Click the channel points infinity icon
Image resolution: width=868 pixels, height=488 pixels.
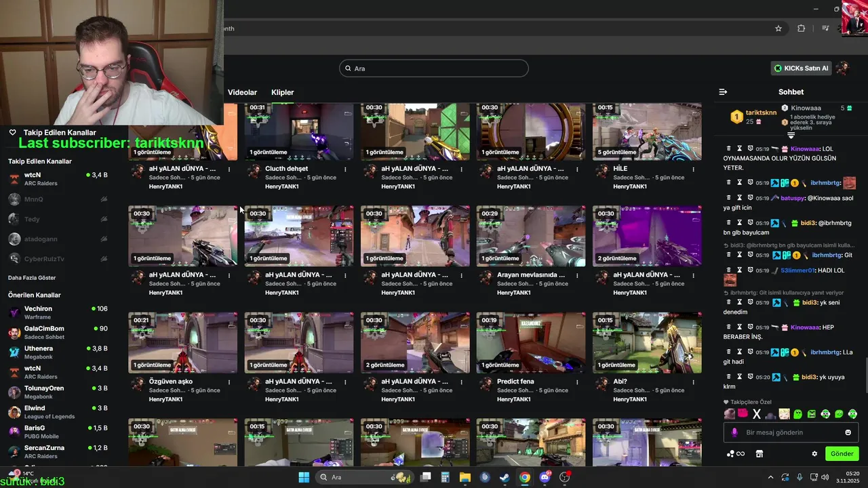(736, 453)
